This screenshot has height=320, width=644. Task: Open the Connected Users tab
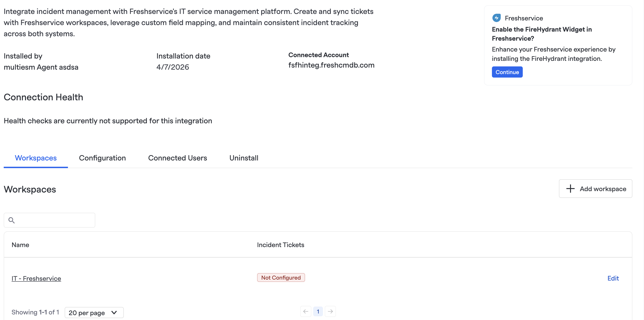click(x=178, y=158)
